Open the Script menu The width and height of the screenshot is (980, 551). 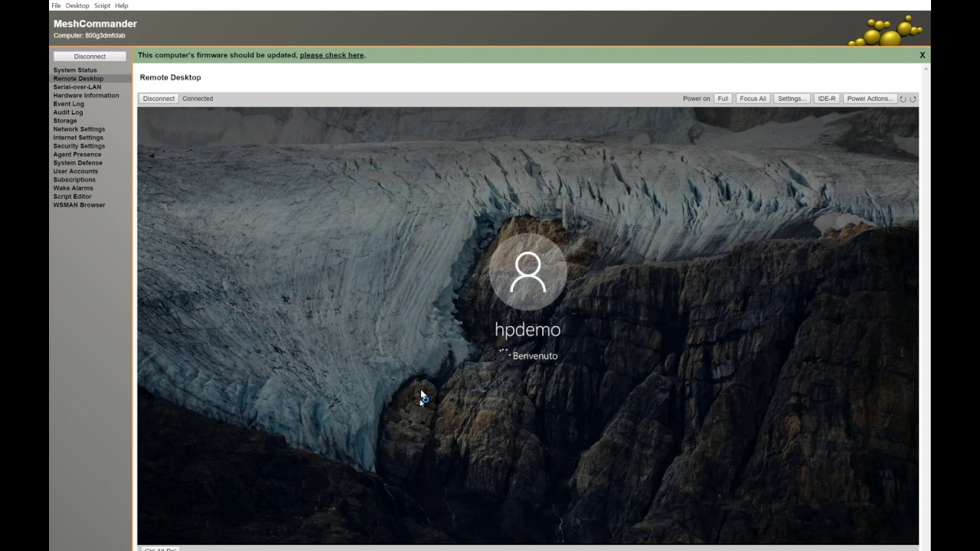click(x=102, y=5)
